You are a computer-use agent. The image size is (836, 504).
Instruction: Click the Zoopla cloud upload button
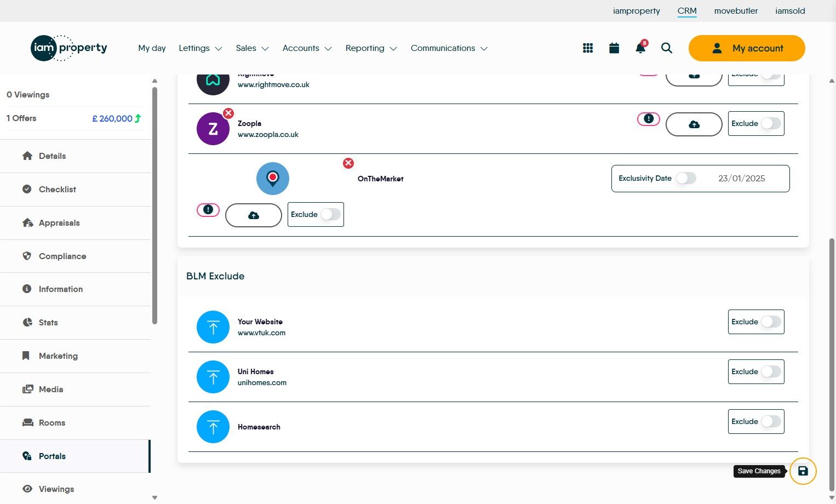coord(694,124)
